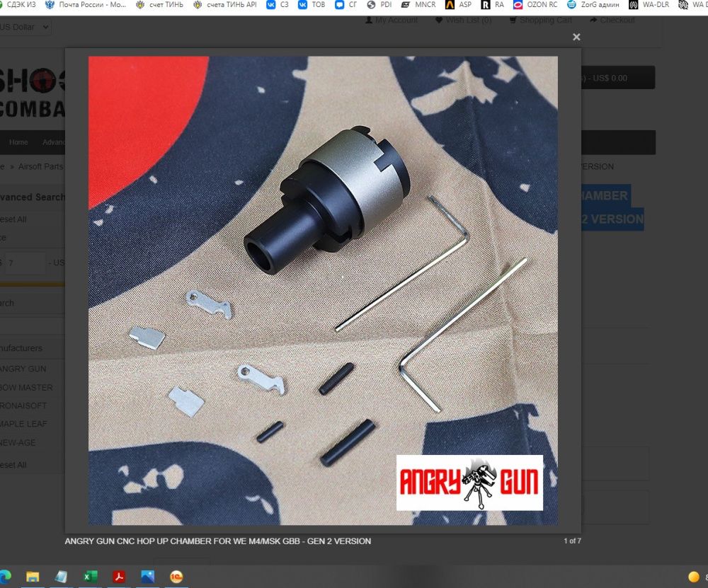The width and height of the screenshot is (708, 588).
Task: Open Wish List (0)
Action: [463, 21]
